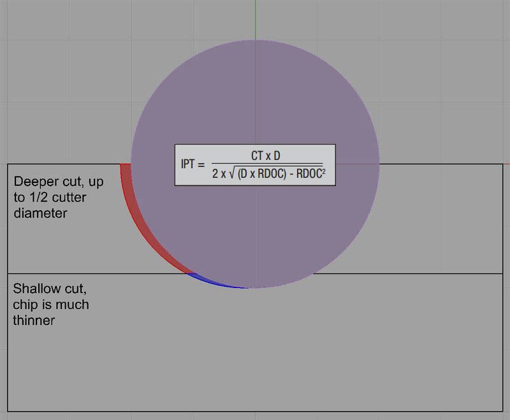Click the IPT symbol in the formula
Screen dimensions: 510x420
[x=187, y=164]
